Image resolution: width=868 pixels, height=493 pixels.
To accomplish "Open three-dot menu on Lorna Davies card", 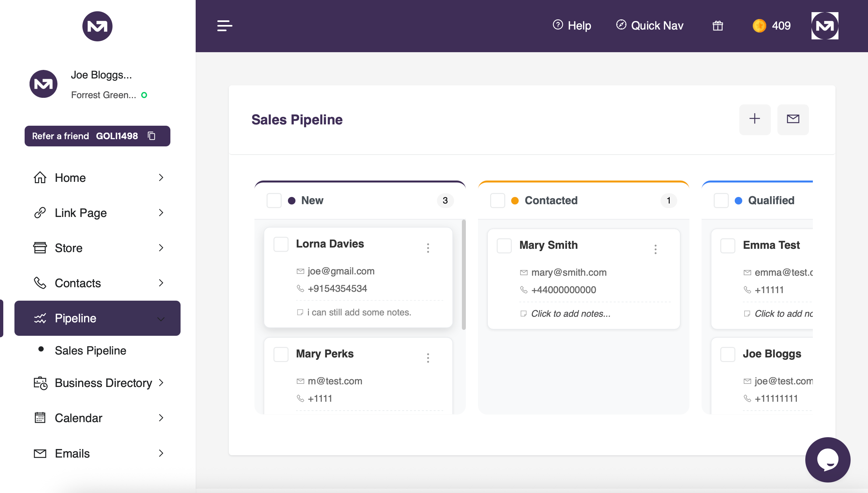I will (428, 248).
